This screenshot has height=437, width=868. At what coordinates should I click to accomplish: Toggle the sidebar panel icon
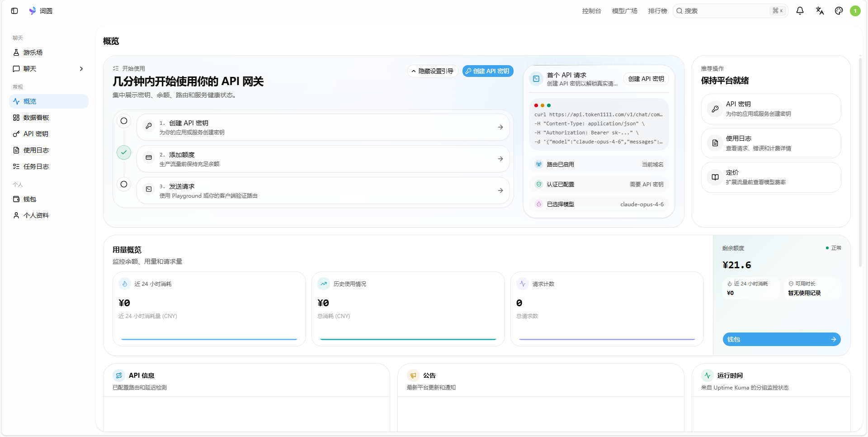tap(14, 11)
